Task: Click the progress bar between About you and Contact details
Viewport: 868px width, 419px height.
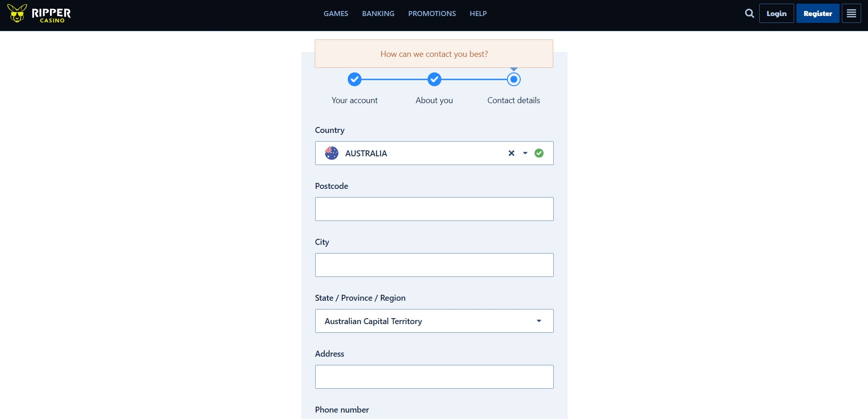Action: (x=474, y=79)
